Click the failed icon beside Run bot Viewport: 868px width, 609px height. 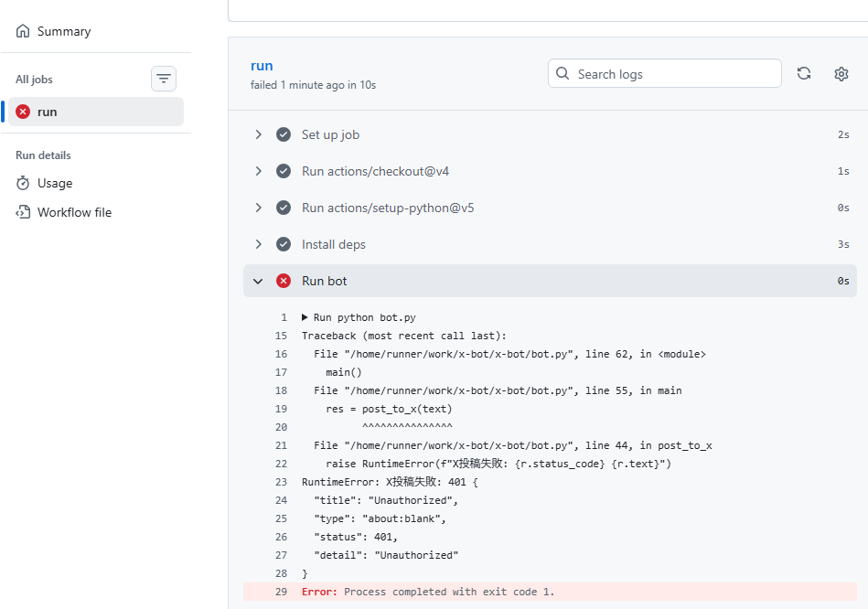pyautogui.click(x=284, y=281)
